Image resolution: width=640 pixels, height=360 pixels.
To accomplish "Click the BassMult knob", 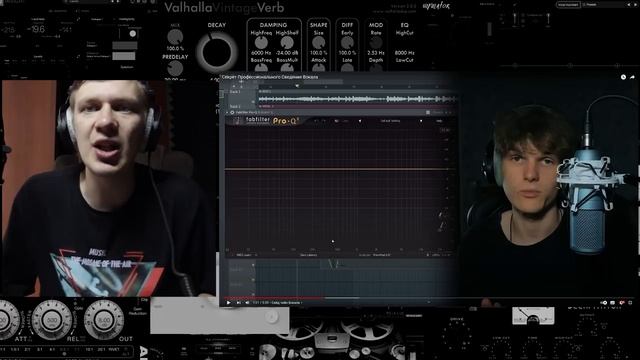I will click(x=287, y=67).
